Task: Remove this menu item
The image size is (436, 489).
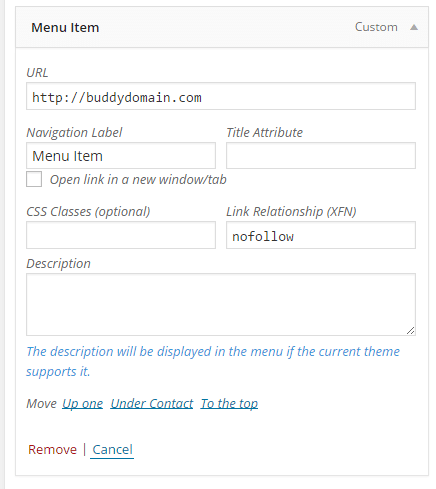Action: (x=52, y=450)
